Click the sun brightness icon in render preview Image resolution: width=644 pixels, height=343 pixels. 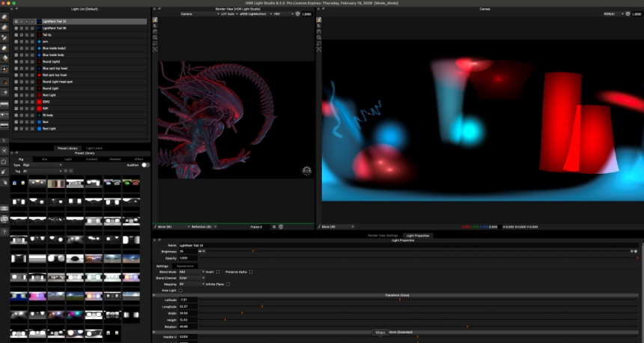[306, 171]
